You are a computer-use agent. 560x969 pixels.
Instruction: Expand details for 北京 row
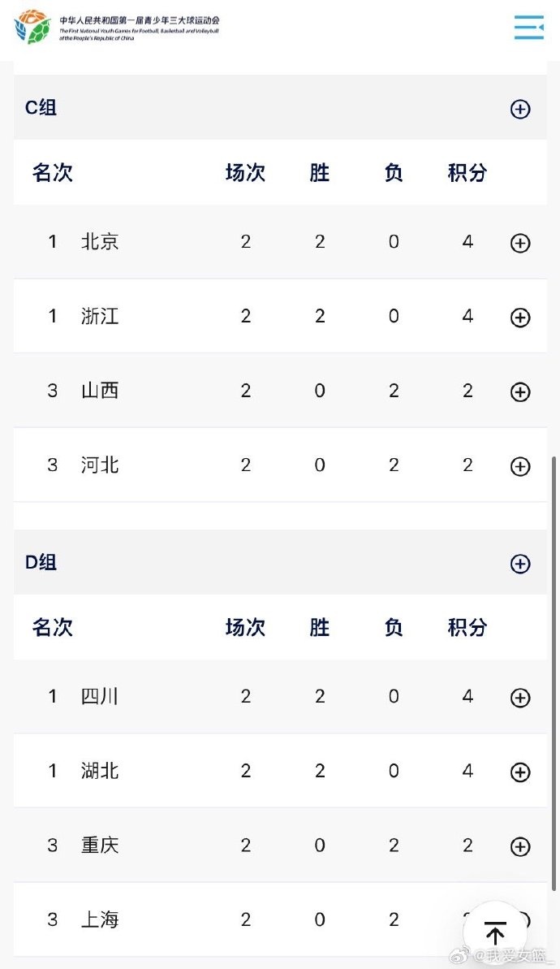tap(520, 243)
